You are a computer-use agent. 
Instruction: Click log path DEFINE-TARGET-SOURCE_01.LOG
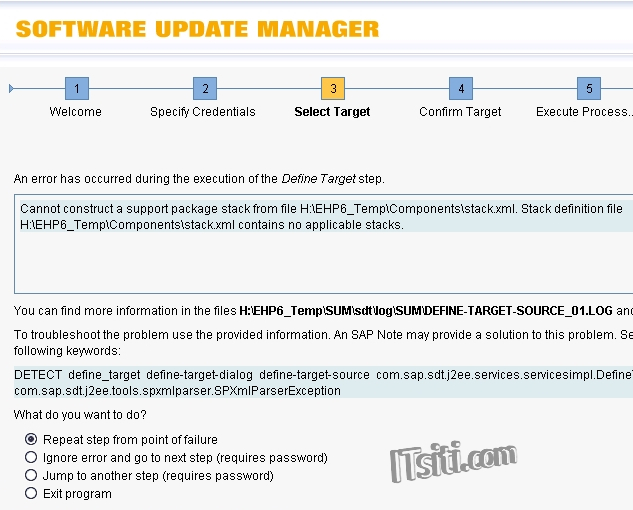pos(426,311)
